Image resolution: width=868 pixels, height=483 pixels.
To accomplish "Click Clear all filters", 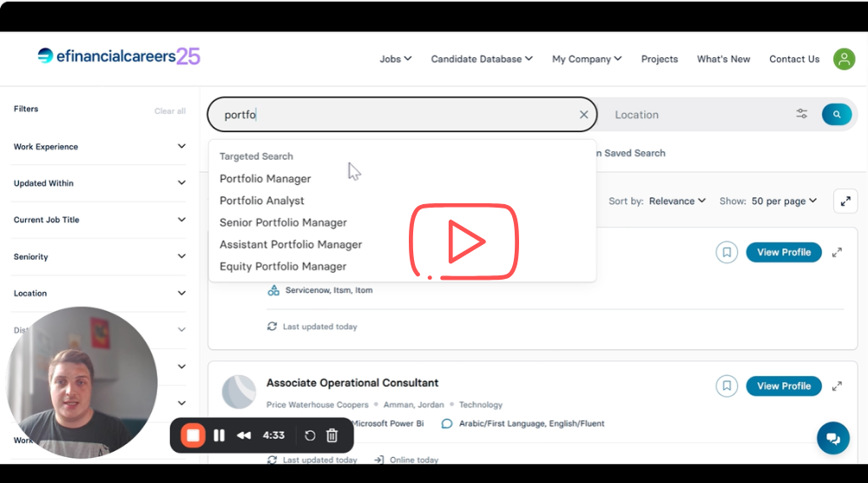I will tap(170, 111).
